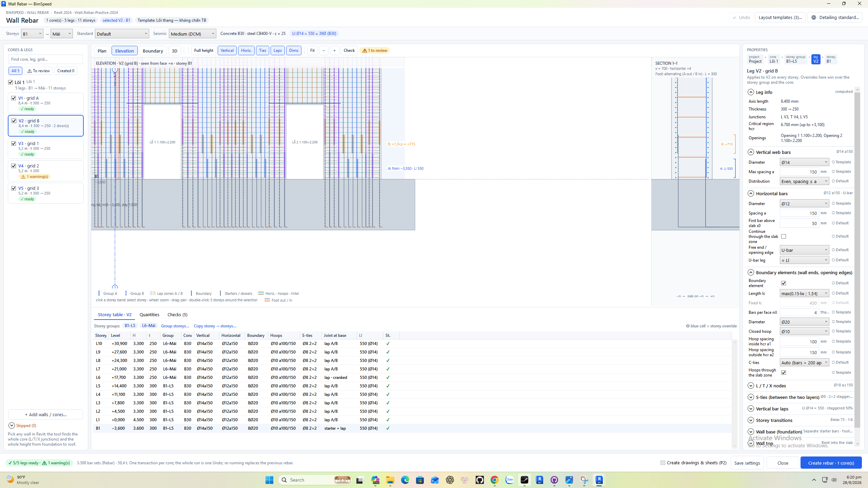The width and height of the screenshot is (868, 488).
Task: Collapse the Leg info section chevron
Action: point(751,92)
